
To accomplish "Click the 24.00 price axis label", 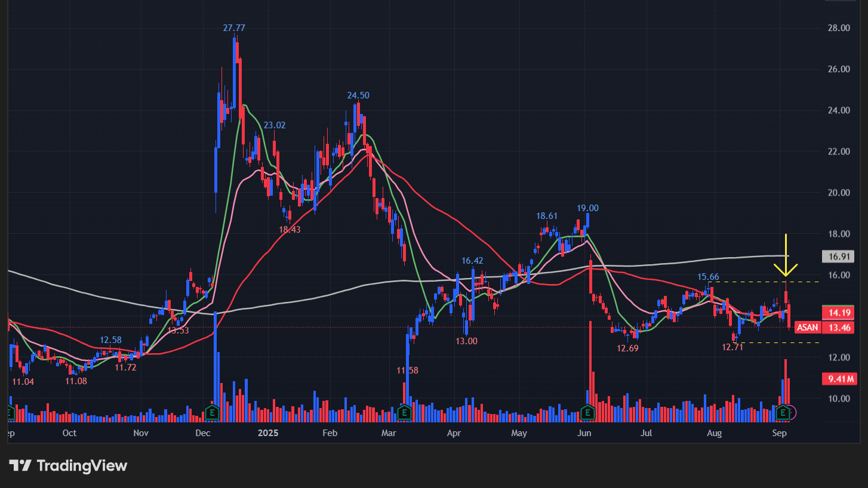I will point(839,110).
